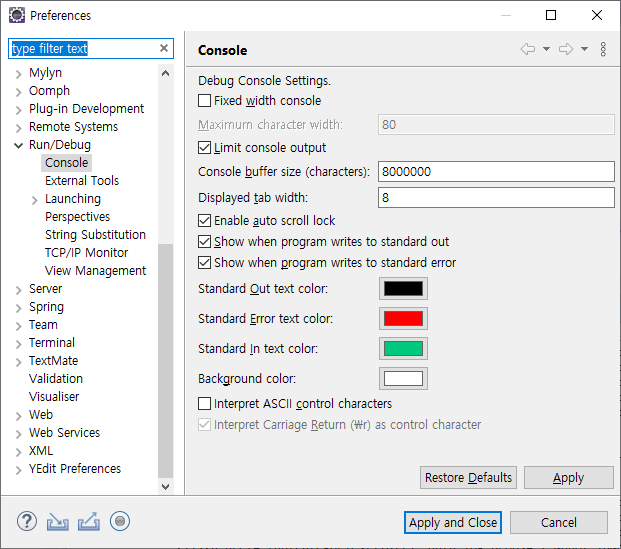Expand the TextMate node
The height and width of the screenshot is (549, 621).
[x=18, y=362]
